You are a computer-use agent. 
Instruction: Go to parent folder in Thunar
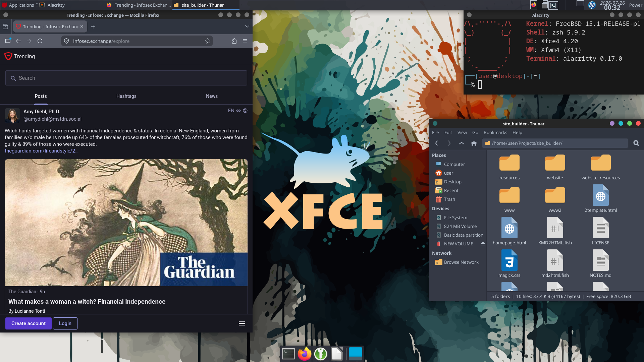click(462, 143)
